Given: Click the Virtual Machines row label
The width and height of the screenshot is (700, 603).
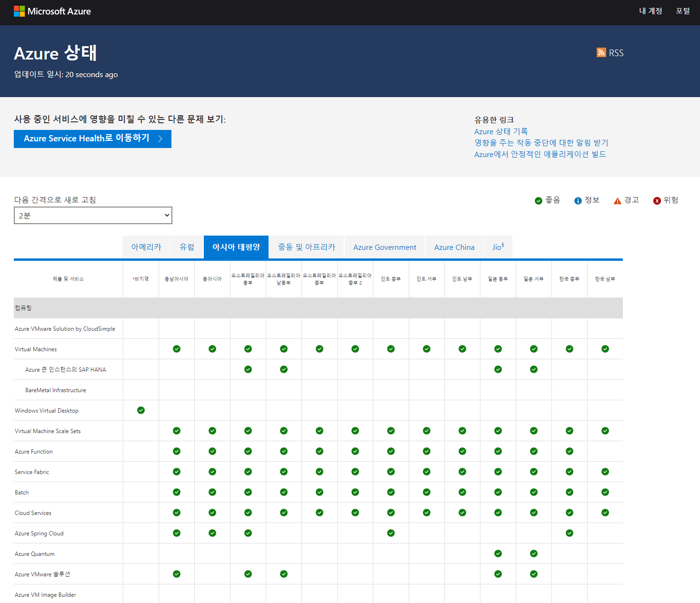Looking at the screenshot, I should point(36,349).
